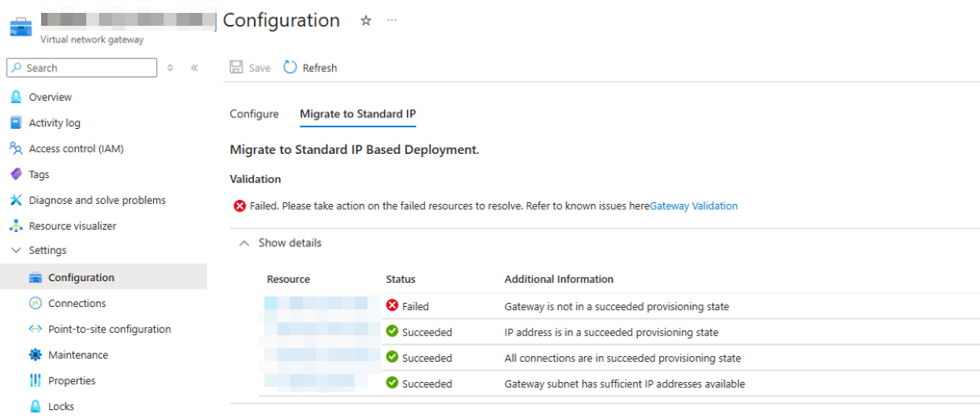Collapse sidebar with double-chevron button

(194, 68)
